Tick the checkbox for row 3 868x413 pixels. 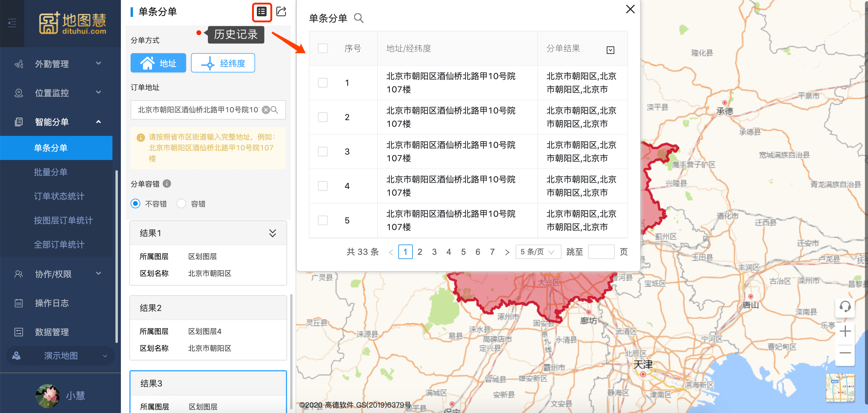pos(322,151)
